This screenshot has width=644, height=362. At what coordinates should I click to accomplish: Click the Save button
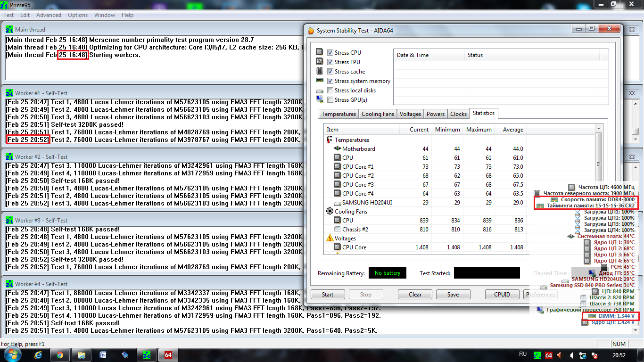point(453,295)
